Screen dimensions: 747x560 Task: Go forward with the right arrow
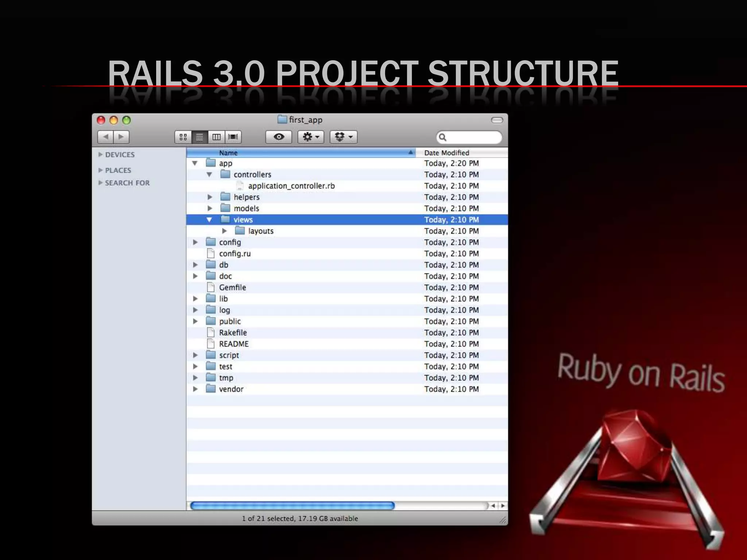[x=121, y=137]
